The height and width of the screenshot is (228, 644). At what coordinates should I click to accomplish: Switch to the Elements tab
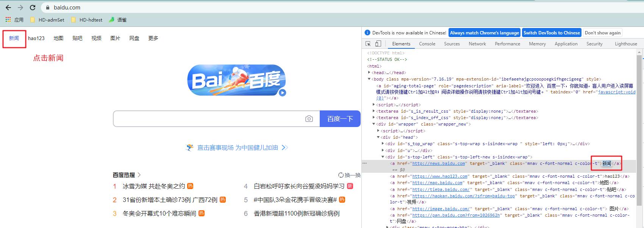click(x=401, y=44)
